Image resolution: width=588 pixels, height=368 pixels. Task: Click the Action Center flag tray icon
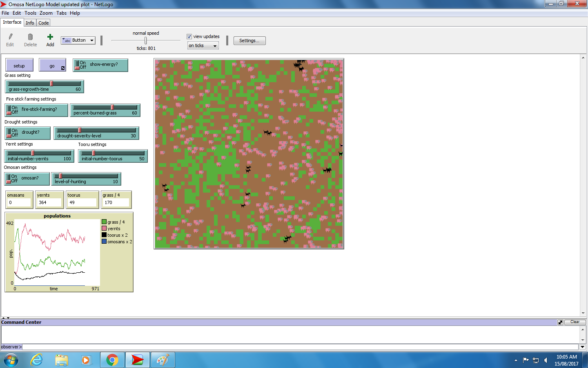click(x=526, y=360)
